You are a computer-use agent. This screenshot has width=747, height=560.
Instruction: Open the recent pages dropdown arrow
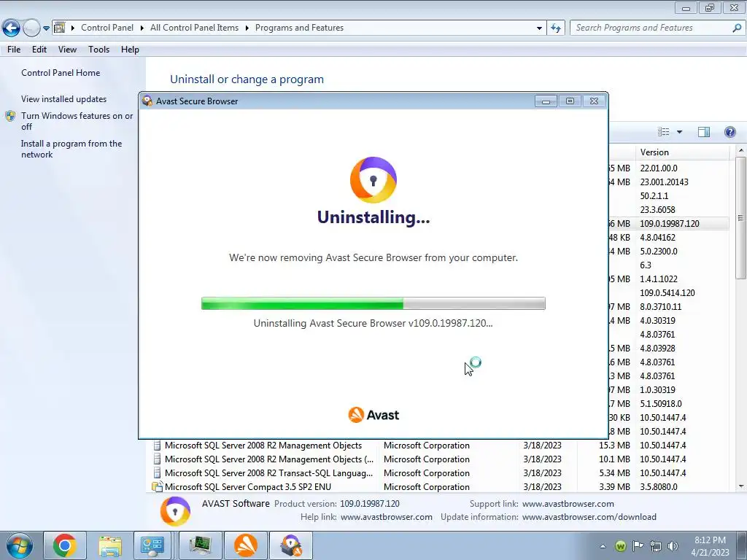click(x=46, y=28)
